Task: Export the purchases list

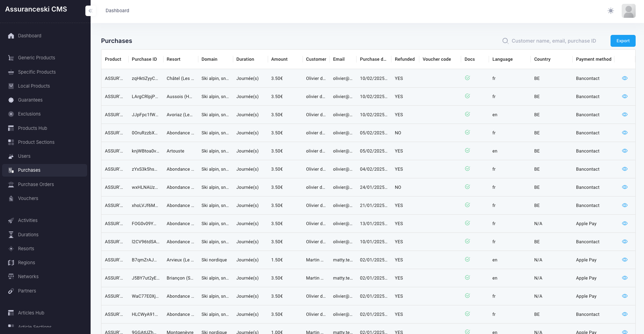Action: [x=623, y=41]
